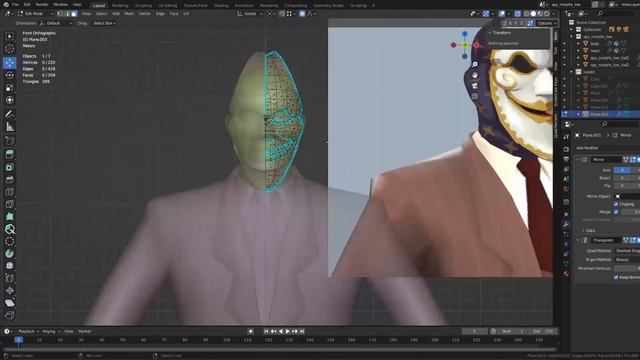Enable edge select mode
Image resolution: width=640 pixels, height=360 pixels.
click(x=67, y=13)
